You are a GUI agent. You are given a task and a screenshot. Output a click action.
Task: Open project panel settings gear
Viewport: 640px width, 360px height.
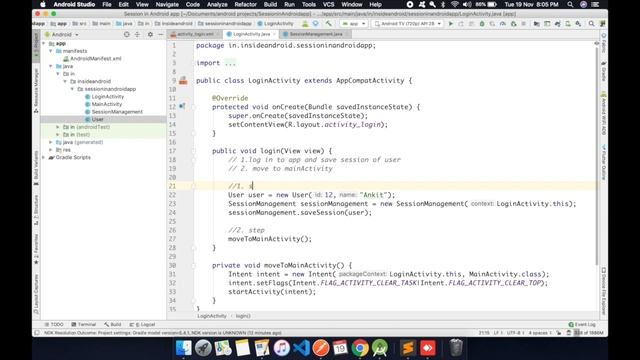pos(150,35)
